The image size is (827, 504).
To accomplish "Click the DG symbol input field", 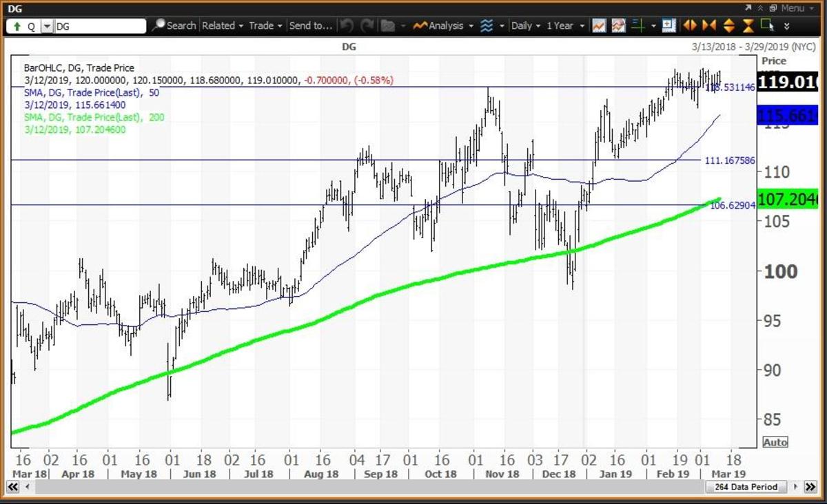I will pyautogui.click(x=99, y=26).
